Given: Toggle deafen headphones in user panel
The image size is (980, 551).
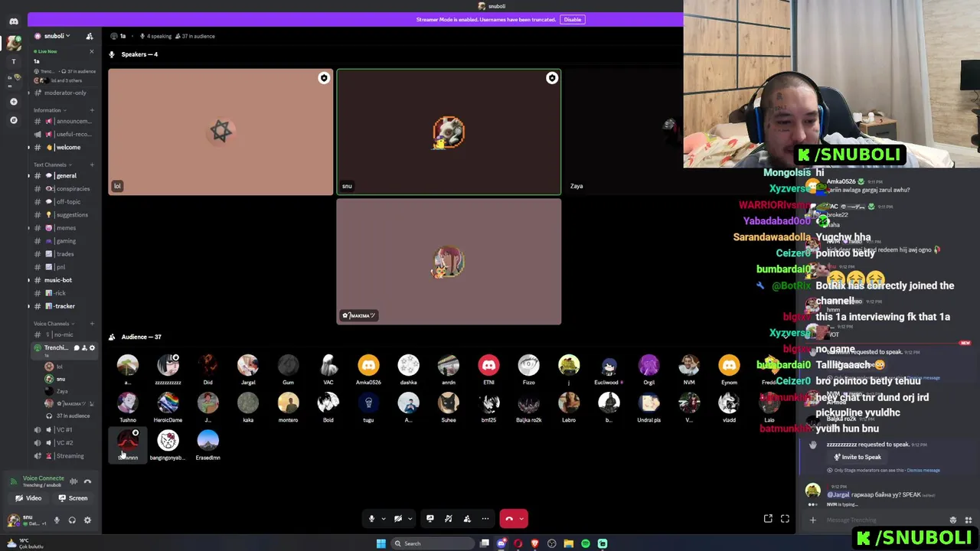Looking at the screenshot, I should tap(72, 520).
